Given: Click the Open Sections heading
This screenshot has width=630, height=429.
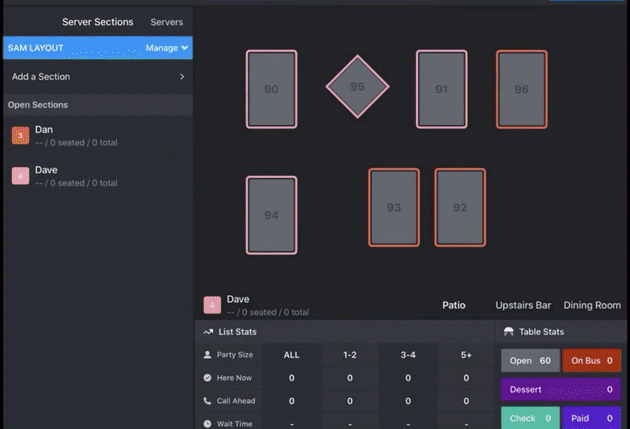Looking at the screenshot, I should 38,105.
